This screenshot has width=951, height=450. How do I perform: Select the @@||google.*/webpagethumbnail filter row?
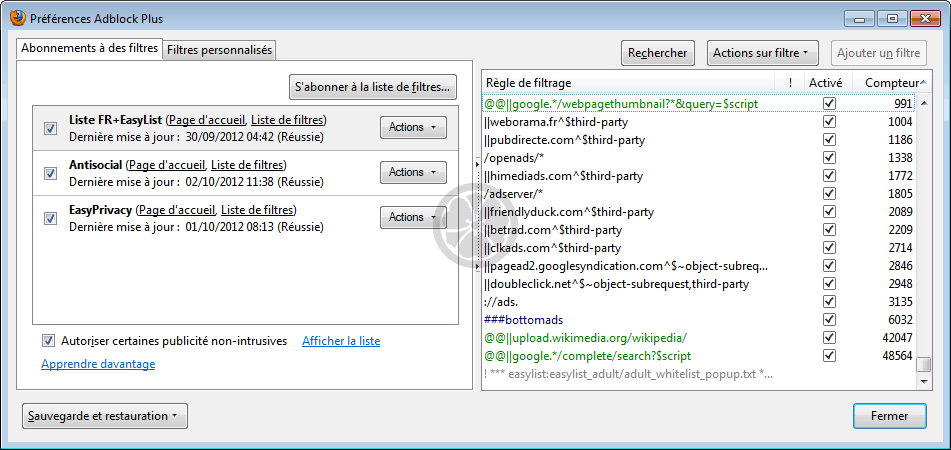[x=699, y=104]
